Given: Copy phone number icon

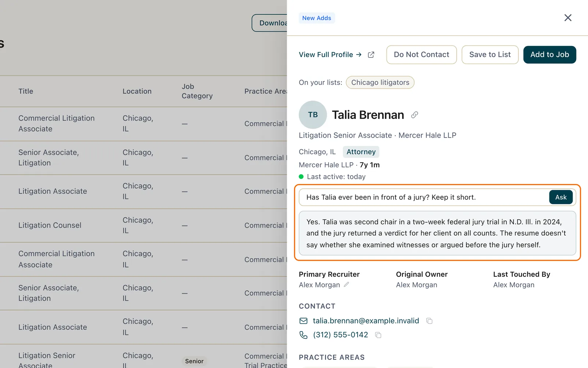Looking at the screenshot, I should coord(378,335).
